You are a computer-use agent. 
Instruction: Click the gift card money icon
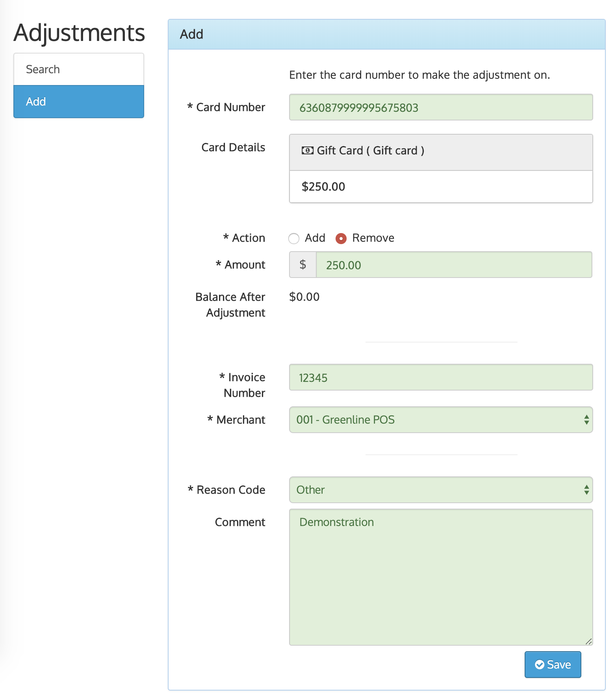[307, 151]
